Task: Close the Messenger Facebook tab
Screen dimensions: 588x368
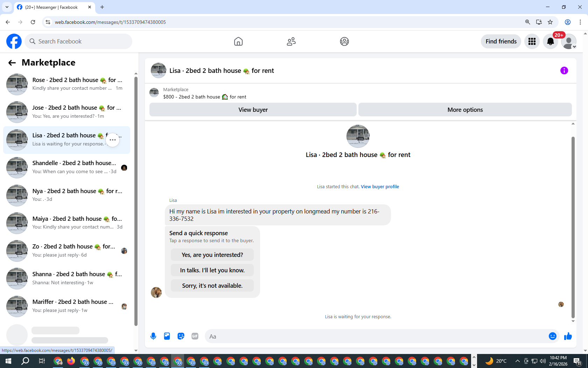Action: coord(90,7)
